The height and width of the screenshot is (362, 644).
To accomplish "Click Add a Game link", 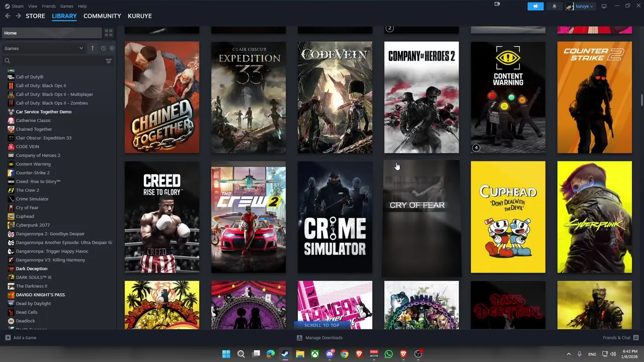I will (x=25, y=338).
